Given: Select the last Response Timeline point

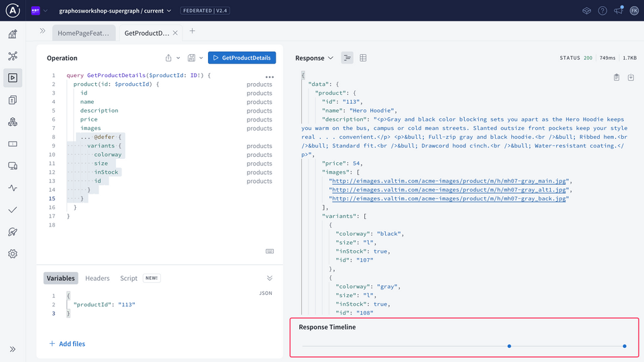Looking at the screenshot, I should (625, 346).
